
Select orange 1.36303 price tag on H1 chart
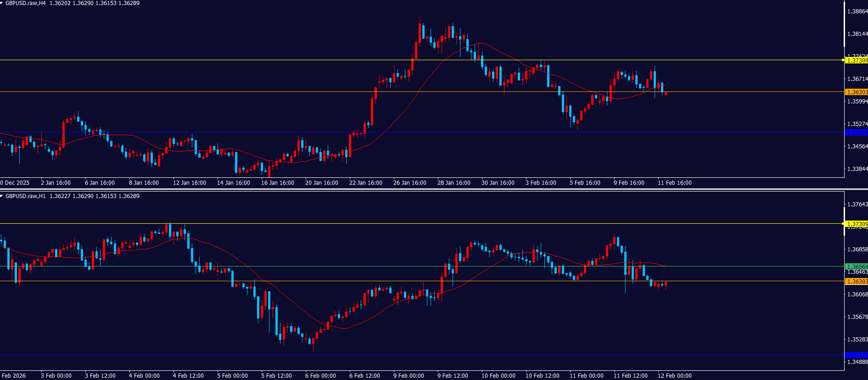coord(857,281)
